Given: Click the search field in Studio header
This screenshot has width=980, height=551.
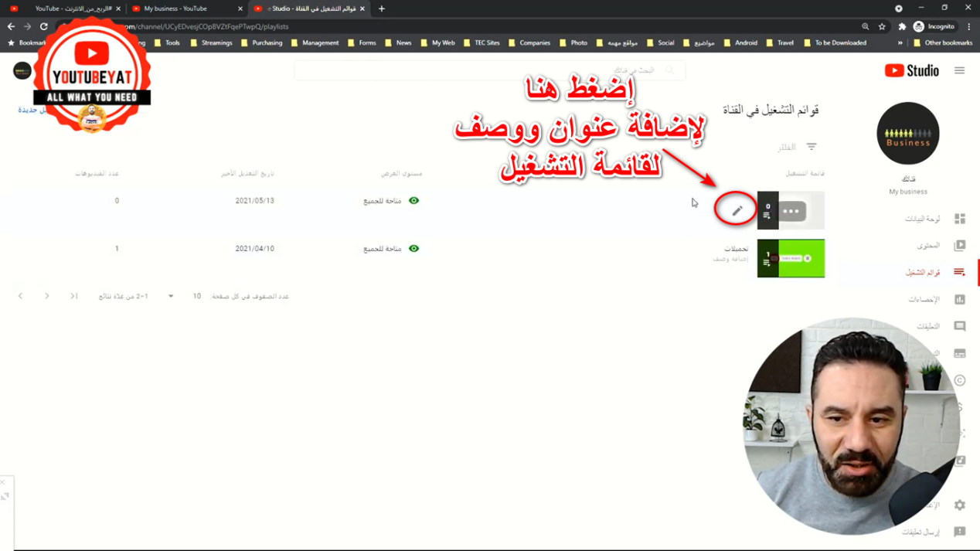Looking at the screenshot, I should click(x=488, y=70).
